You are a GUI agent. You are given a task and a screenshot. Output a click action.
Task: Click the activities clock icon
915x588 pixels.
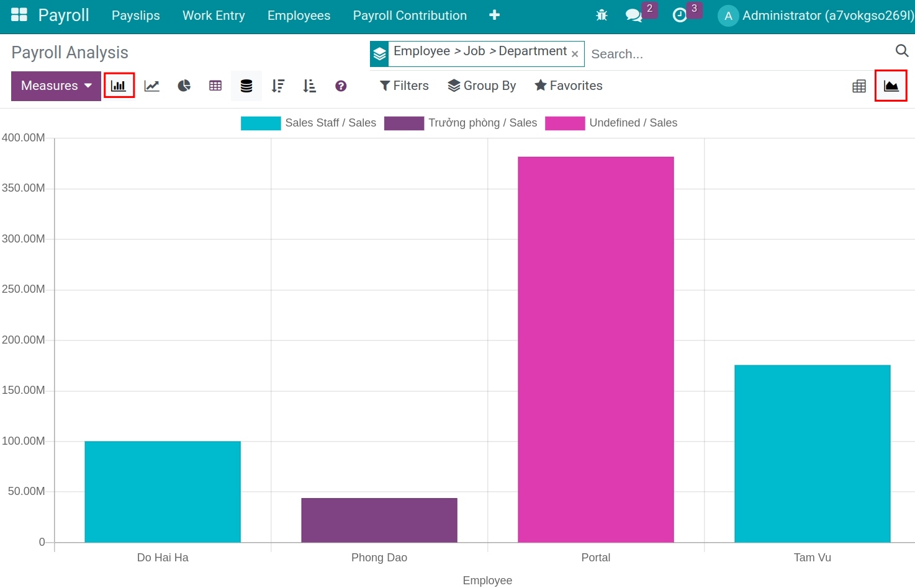[681, 15]
